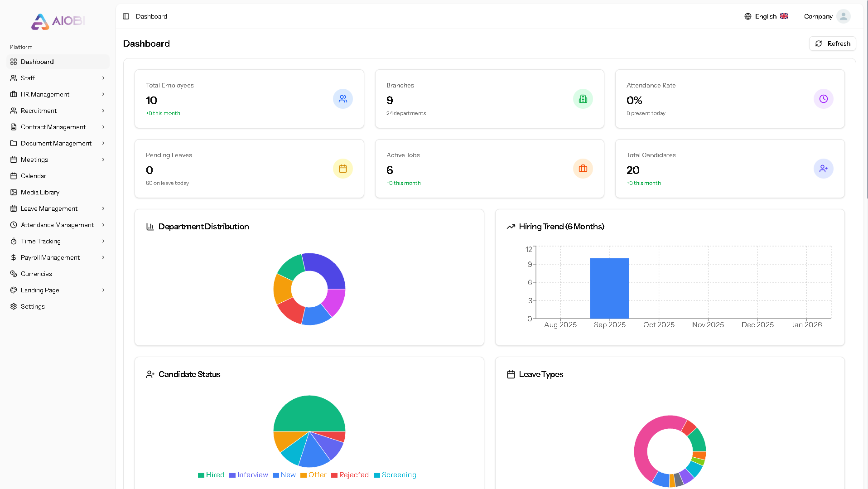Click the Total Candidates user-plus icon
The height and width of the screenshot is (489, 868).
[x=823, y=169]
